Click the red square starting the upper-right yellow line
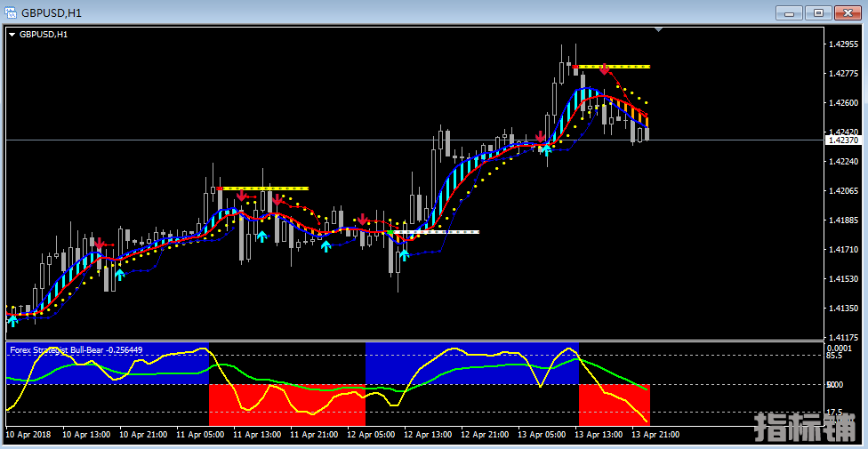Viewport: 868px width, 449px height. [576, 67]
